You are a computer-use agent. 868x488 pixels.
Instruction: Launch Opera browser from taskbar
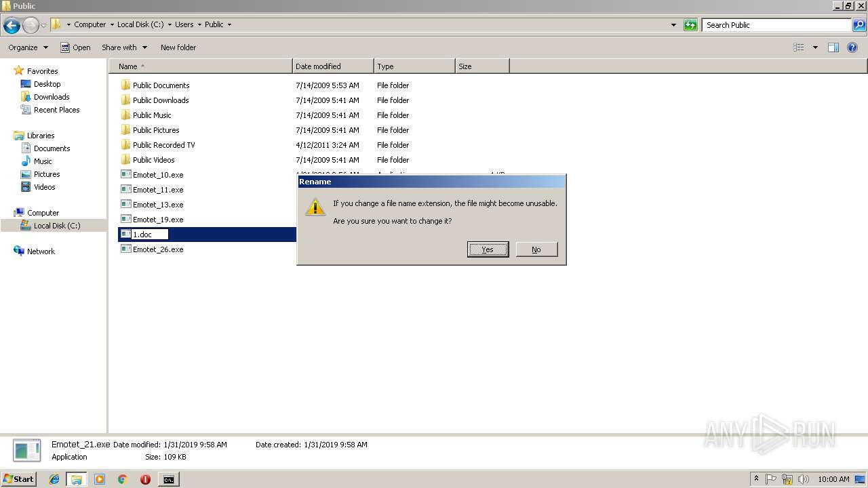click(145, 479)
